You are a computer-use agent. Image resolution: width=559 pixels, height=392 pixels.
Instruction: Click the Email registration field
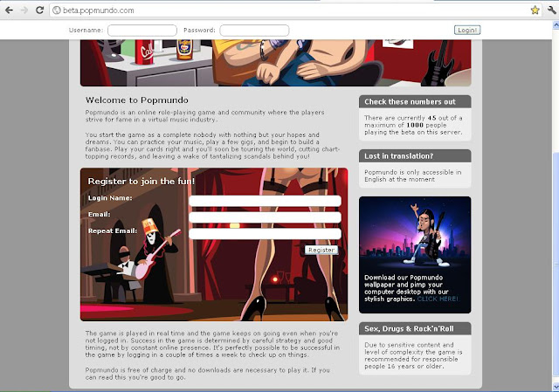[265, 217]
